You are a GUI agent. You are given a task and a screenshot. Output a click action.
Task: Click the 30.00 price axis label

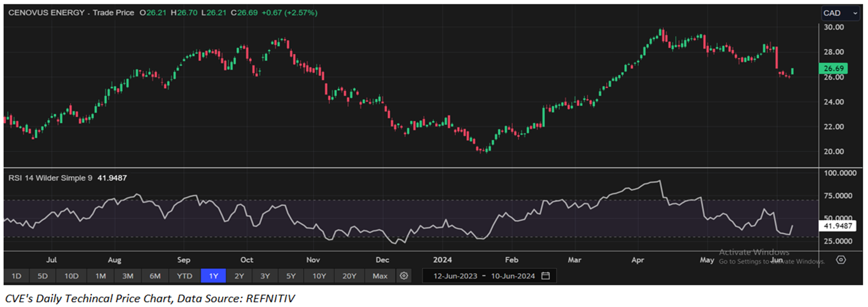tap(833, 27)
